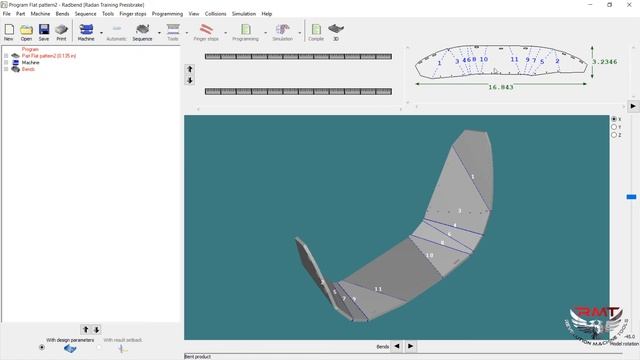Open the Tools dropdown arrow
This screenshot has width=640, height=360.
coord(187,33)
